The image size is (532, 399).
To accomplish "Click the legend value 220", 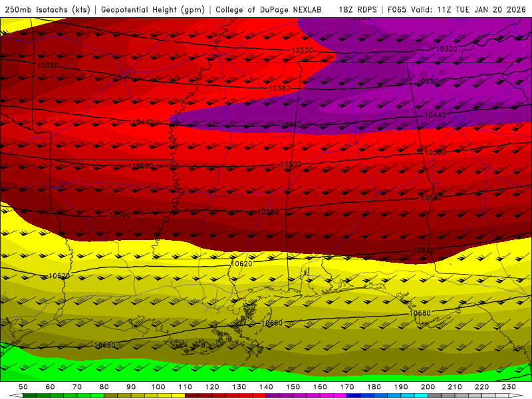I will 481,387.
